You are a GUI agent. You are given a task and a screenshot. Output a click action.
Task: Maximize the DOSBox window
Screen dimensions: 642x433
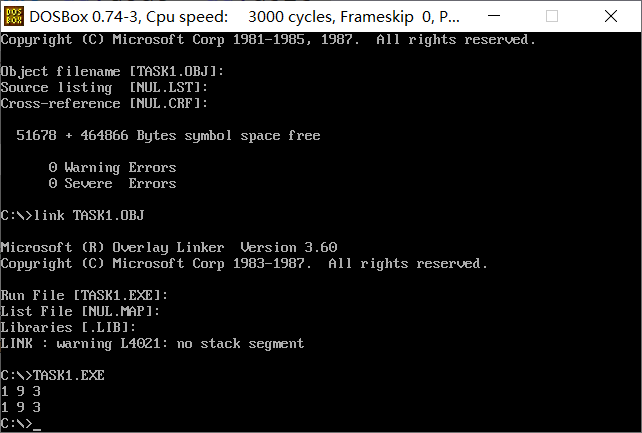552,16
